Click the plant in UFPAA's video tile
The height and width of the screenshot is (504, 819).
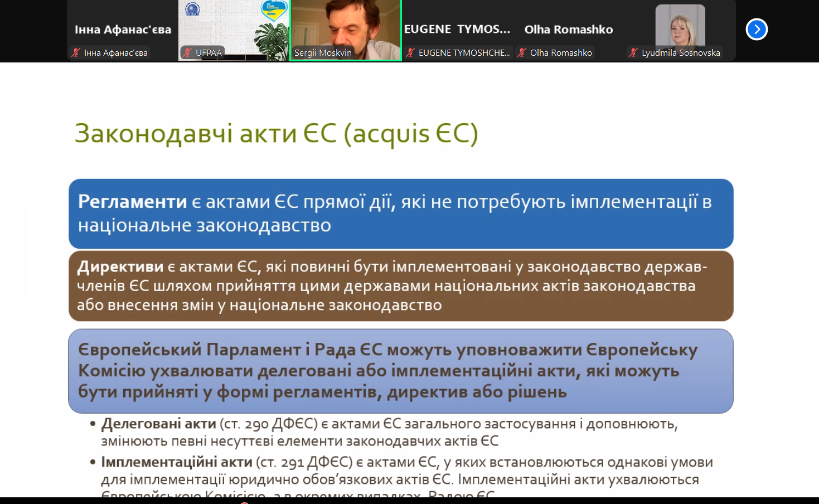(273, 42)
